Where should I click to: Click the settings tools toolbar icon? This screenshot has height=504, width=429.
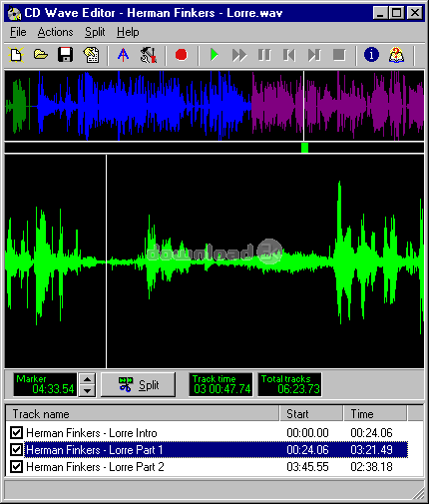149,55
